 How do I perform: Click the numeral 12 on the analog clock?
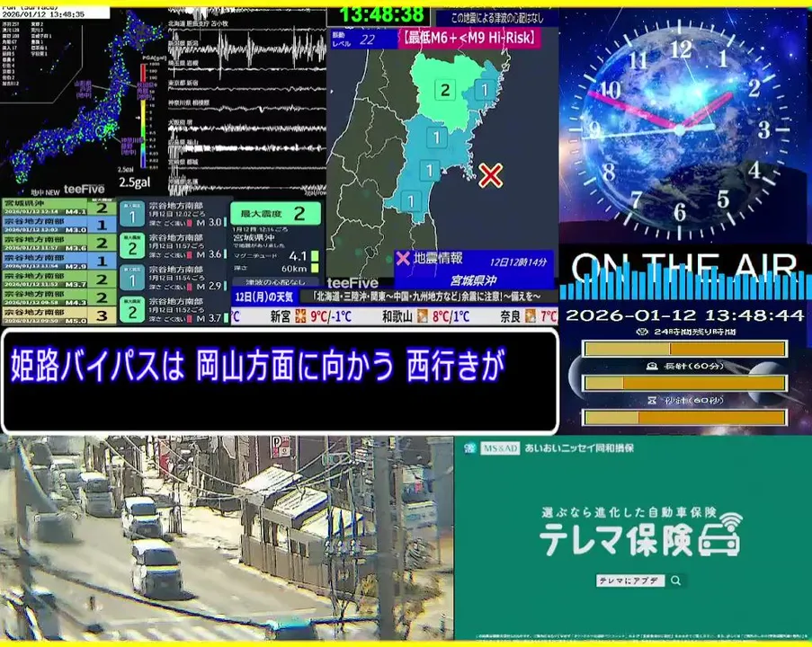pyautogui.click(x=680, y=49)
